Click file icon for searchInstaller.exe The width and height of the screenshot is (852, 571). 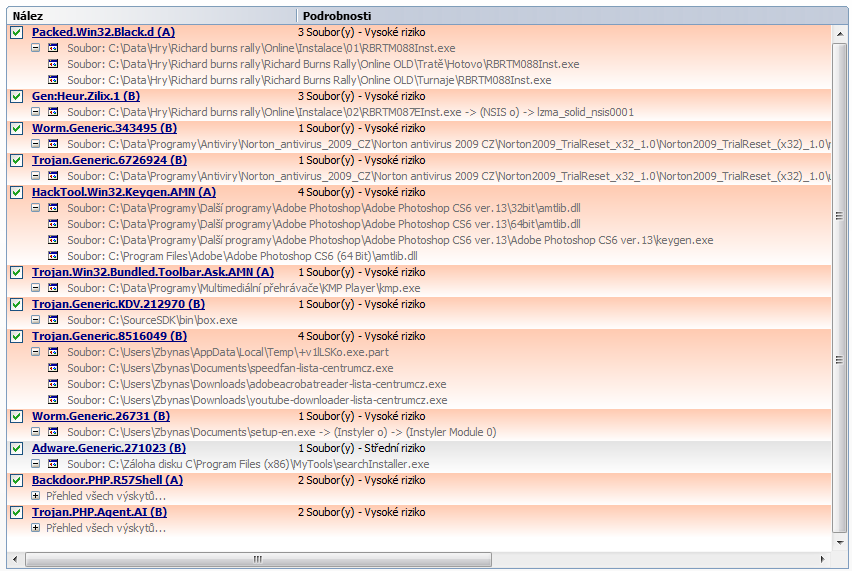tap(53, 464)
